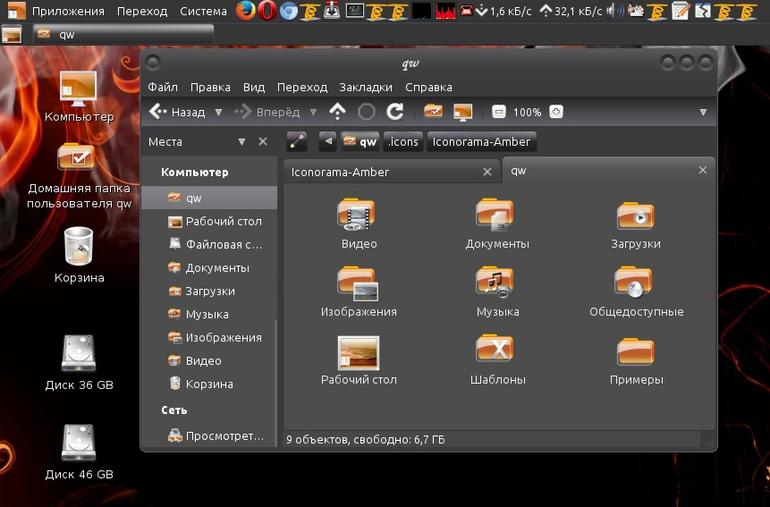Click the zoom out icon before 100%
This screenshot has width=770, height=507.
498,112
